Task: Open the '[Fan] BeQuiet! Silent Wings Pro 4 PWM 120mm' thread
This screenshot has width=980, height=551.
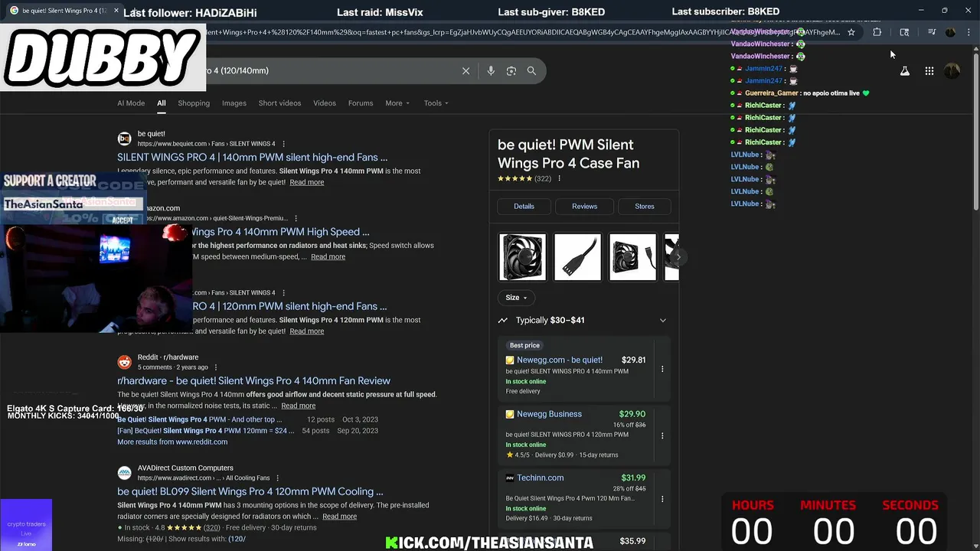Action: [206, 431]
